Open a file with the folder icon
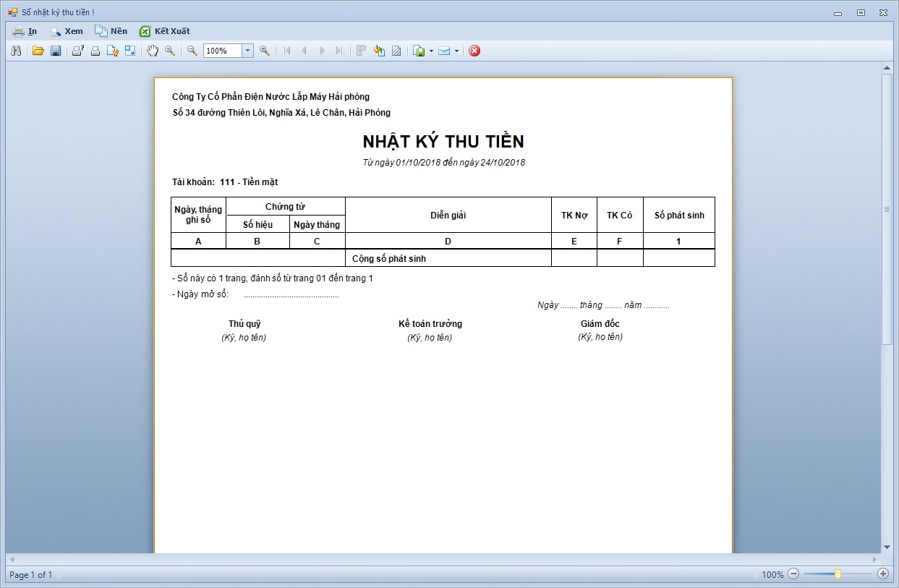 point(38,51)
